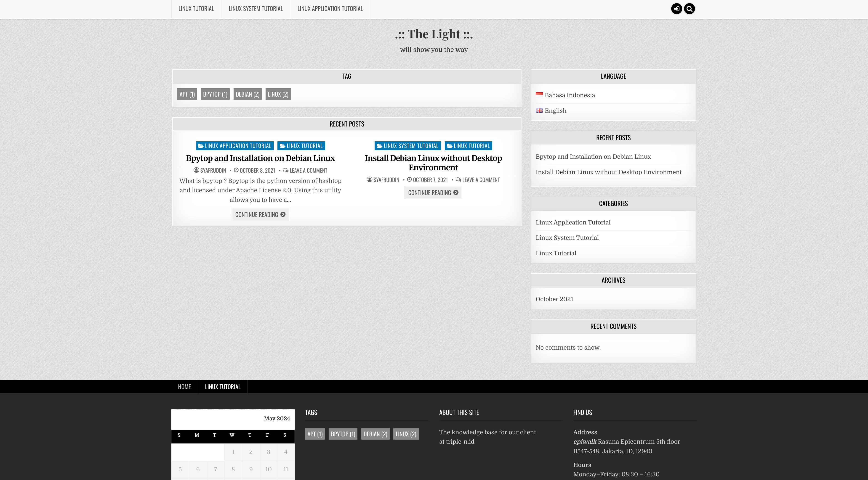Expand the October 2021 archive entry
Screen dimensions: 868x480
click(554, 298)
